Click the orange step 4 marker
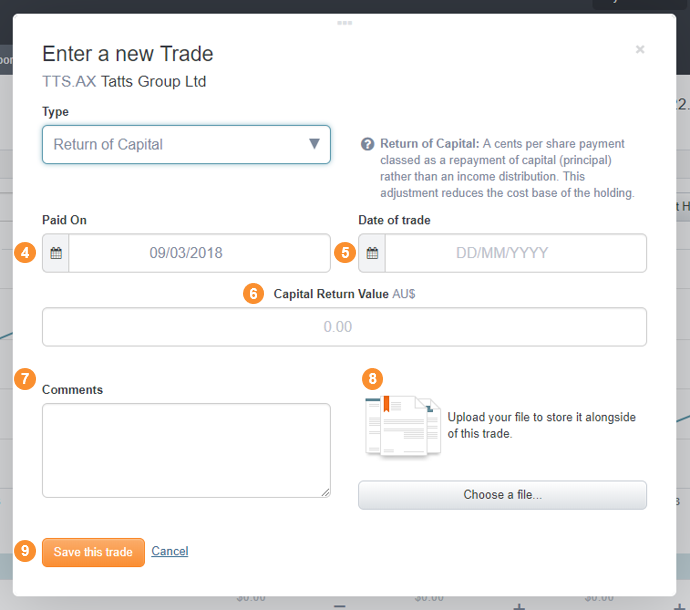 25,253
